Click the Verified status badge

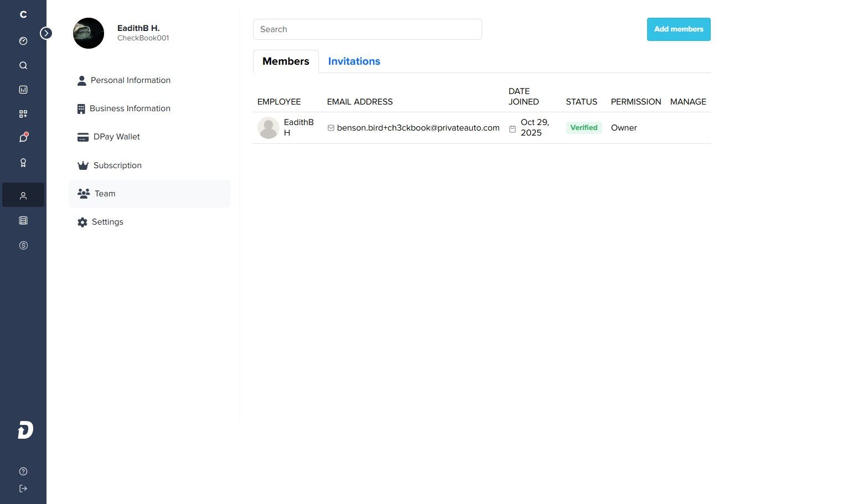coord(583,127)
